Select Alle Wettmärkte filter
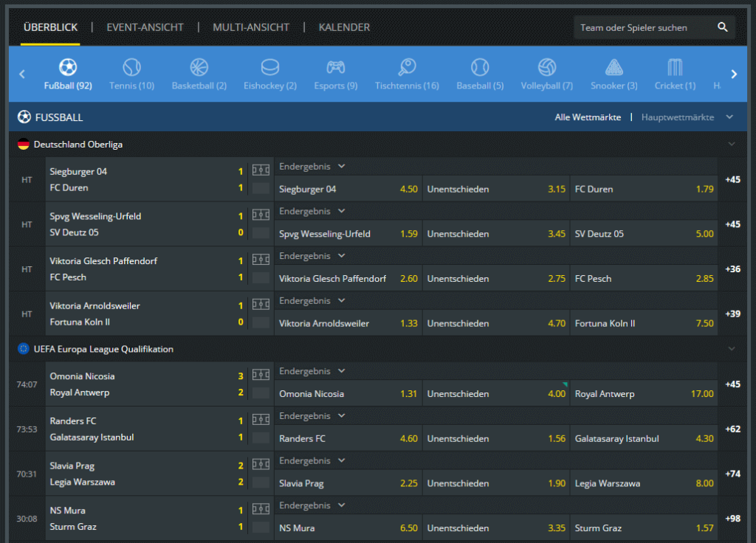Screen dimensions: 756x543 (588, 117)
